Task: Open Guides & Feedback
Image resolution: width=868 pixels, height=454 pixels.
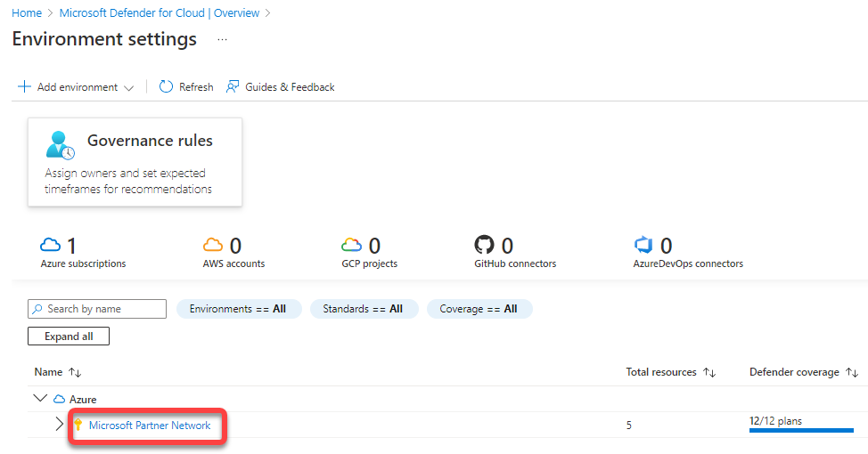Action: (290, 87)
